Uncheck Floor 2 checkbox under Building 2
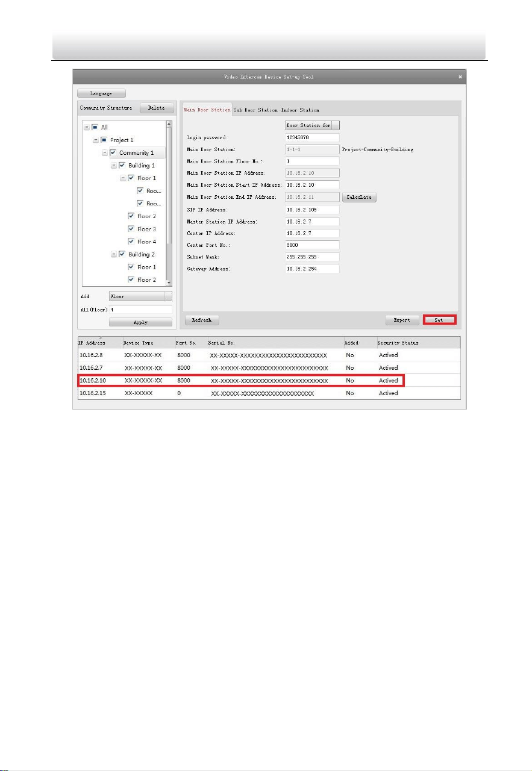 click(131, 279)
